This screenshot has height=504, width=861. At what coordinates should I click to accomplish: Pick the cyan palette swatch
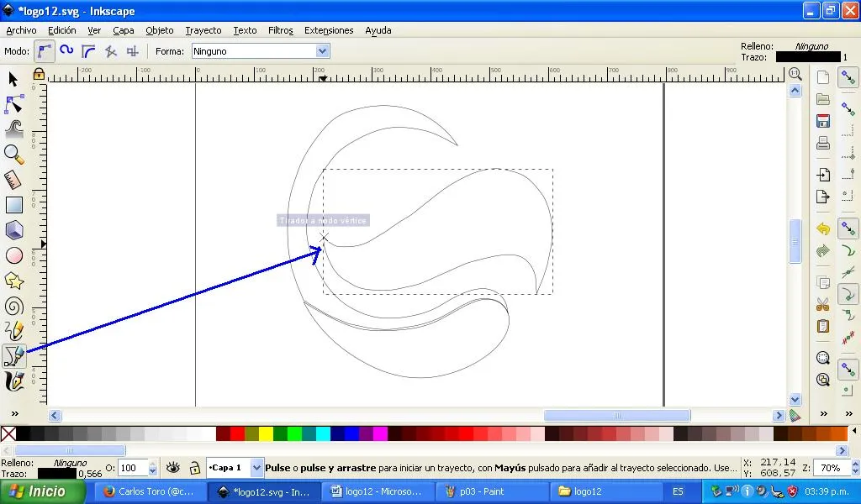[x=323, y=433]
